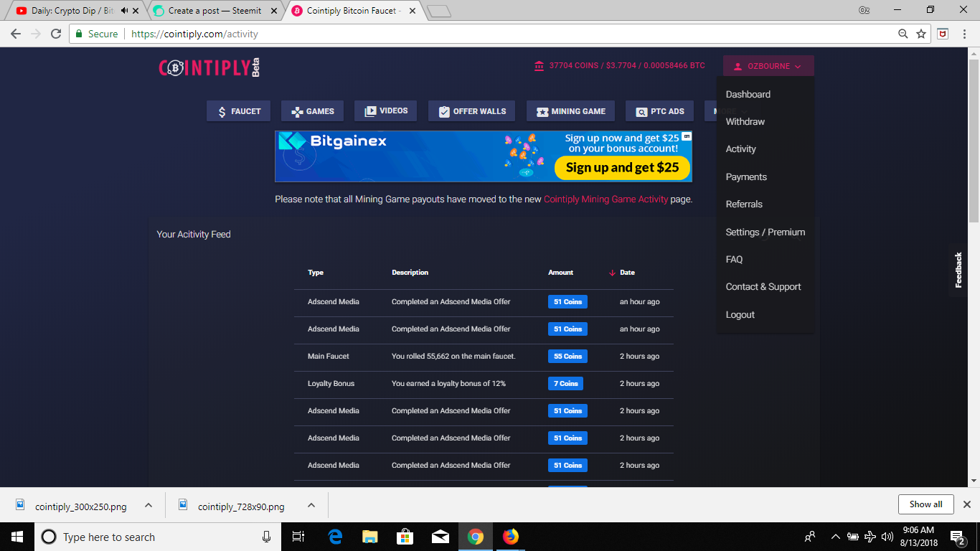Close the downloads bar

[966, 504]
